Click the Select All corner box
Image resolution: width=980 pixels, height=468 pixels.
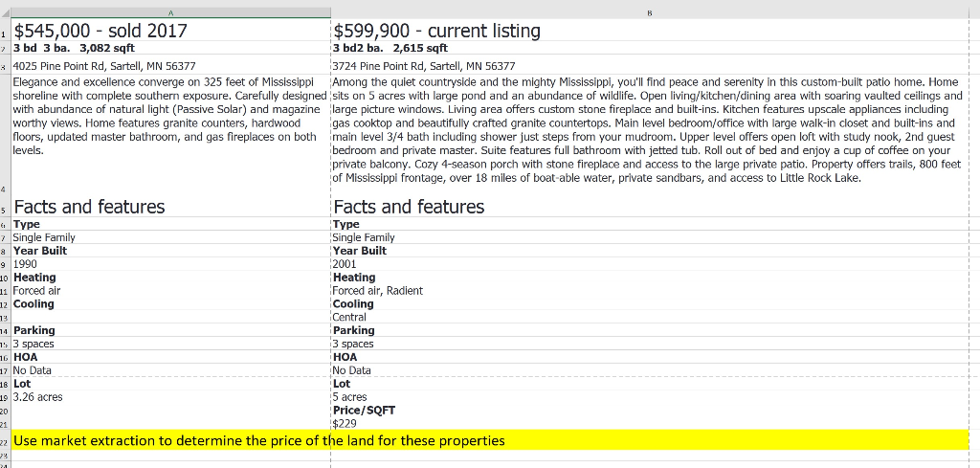coord(5,12)
